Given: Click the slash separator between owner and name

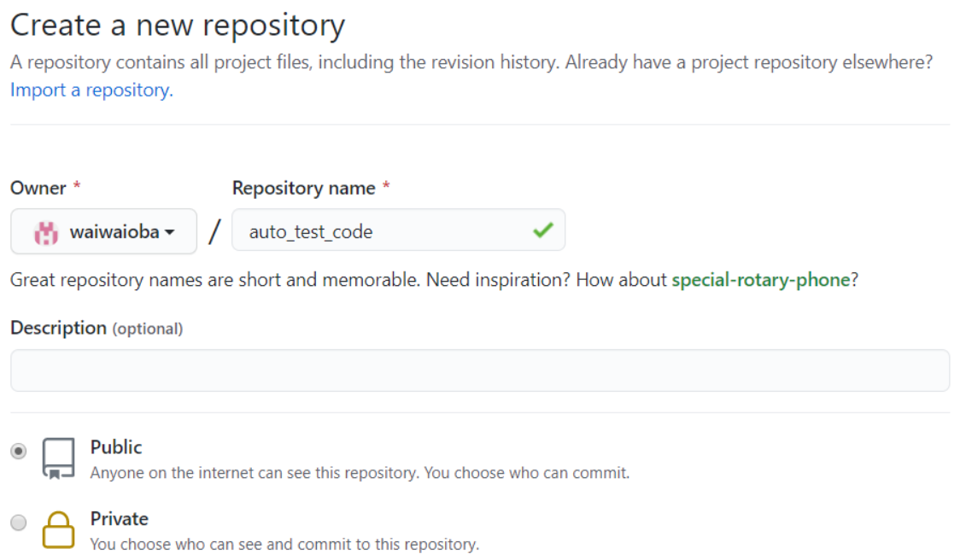Looking at the screenshot, I should point(214,231).
